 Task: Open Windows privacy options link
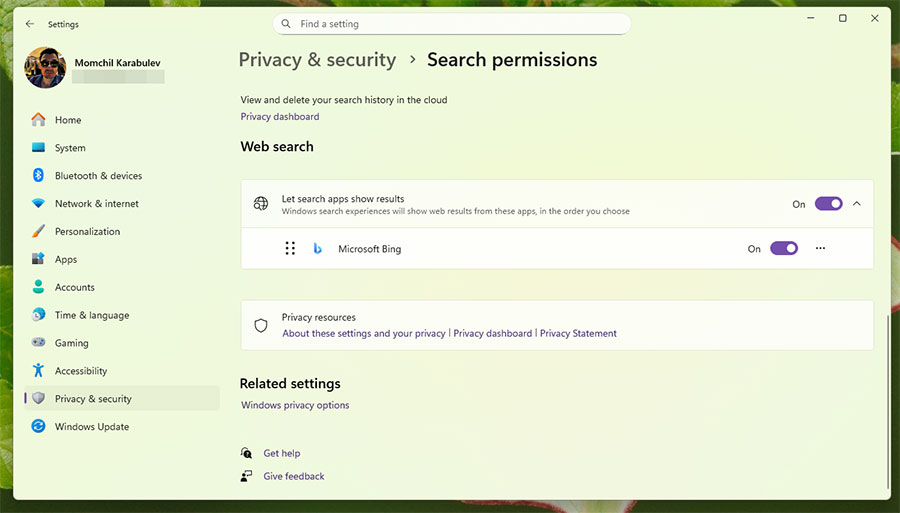[x=295, y=406]
